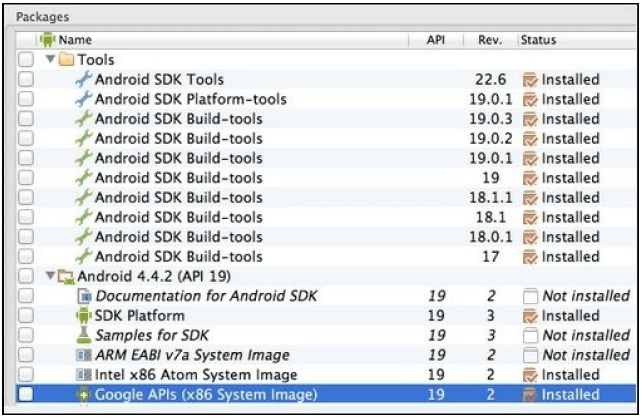Check the Android 4.4.2 (API 19) group checkbox
Screen dimensions: 642x418
[x=26, y=276]
